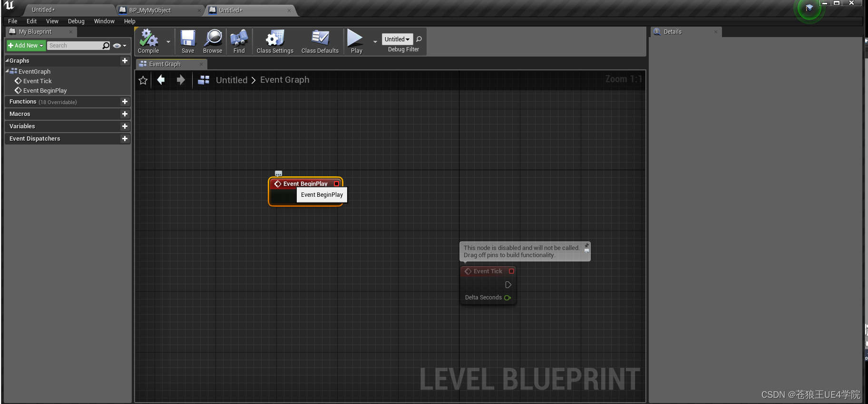868x404 pixels.
Task: Open the Window menu
Action: (104, 21)
